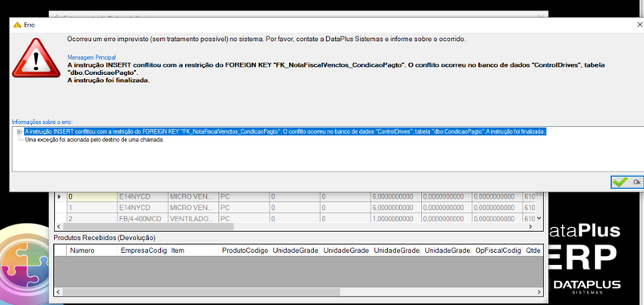
Task: Click left arrow of upper grid horizontal scrollbar
Action: click(59, 227)
